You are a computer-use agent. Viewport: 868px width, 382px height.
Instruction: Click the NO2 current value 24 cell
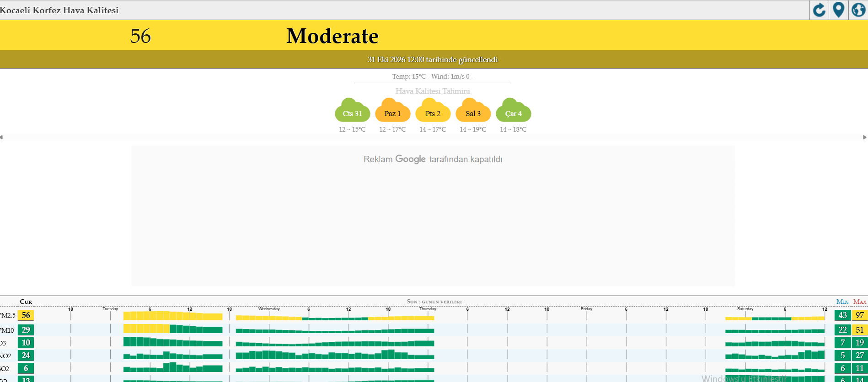point(26,355)
